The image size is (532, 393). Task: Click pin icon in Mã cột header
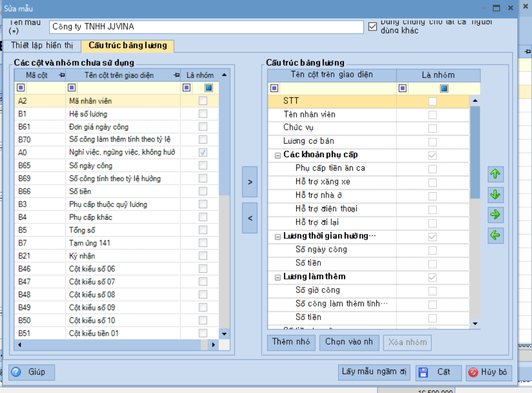click(x=62, y=75)
